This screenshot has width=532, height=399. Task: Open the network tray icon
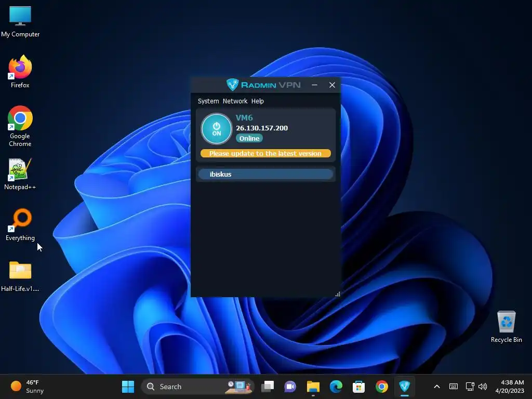click(470, 387)
